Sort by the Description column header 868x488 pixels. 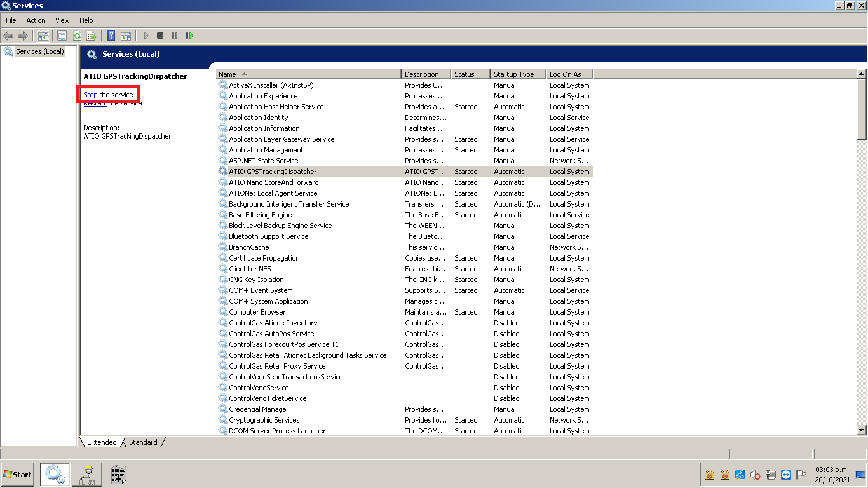pyautogui.click(x=426, y=74)
